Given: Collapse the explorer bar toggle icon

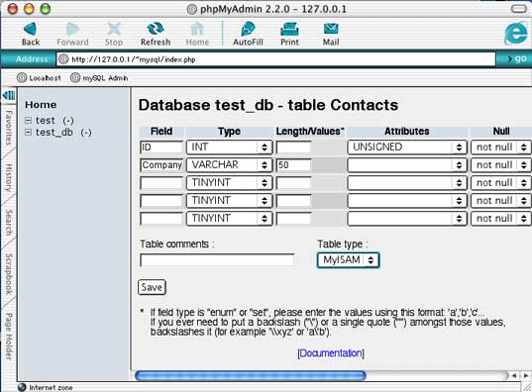Looking at the screenshot, I should tap(9, 95).
